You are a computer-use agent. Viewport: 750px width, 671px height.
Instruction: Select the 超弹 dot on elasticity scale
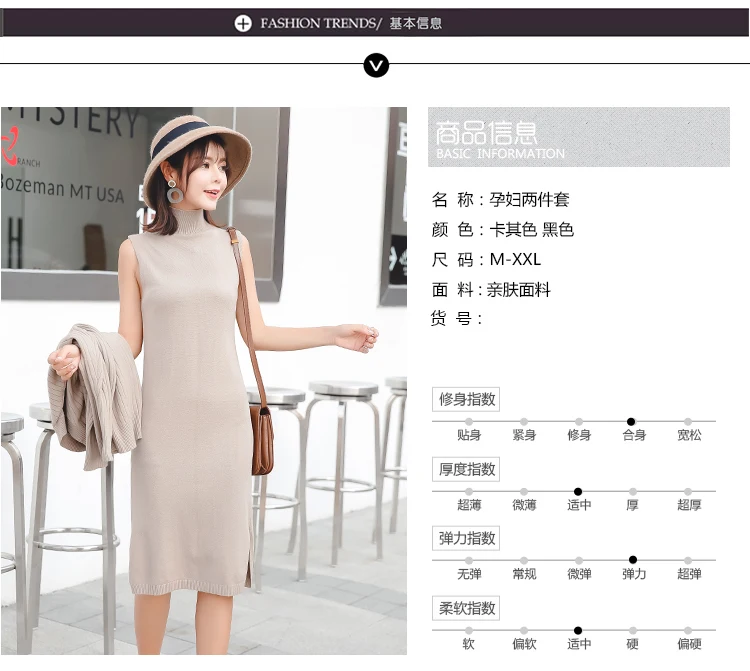[x=688, y=560]
